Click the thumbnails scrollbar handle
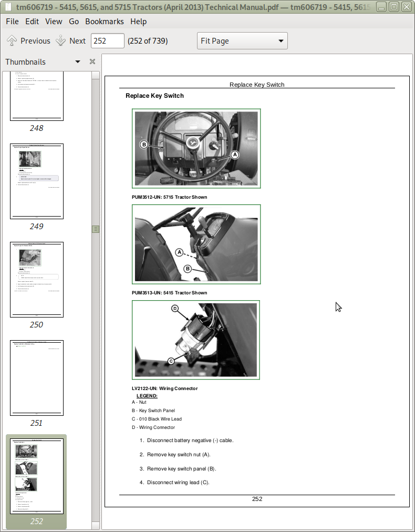The height and width of the screenshot is (532, 415). click(96, 229)
